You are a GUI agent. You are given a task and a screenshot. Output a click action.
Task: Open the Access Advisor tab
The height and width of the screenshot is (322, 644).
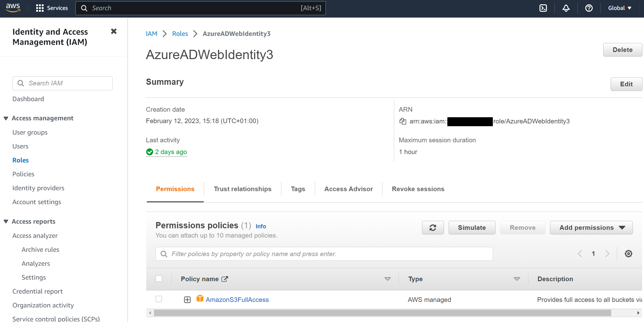349,189
